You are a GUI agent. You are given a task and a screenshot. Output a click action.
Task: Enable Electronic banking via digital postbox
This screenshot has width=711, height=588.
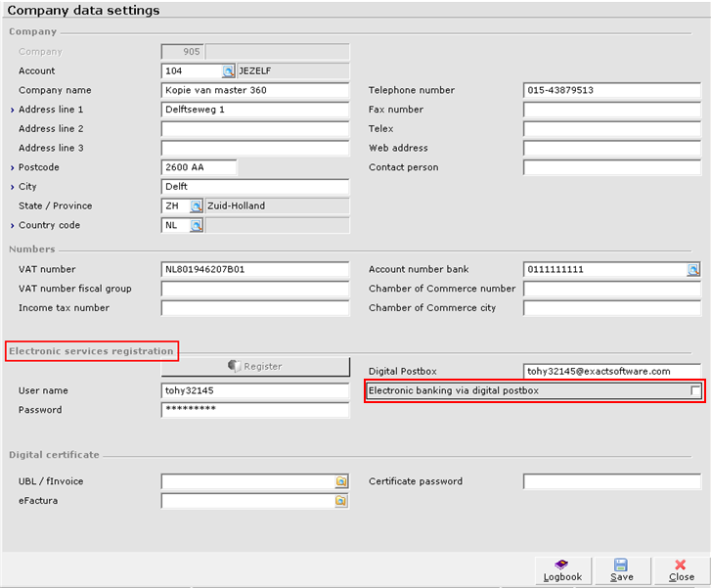point(695,391)
